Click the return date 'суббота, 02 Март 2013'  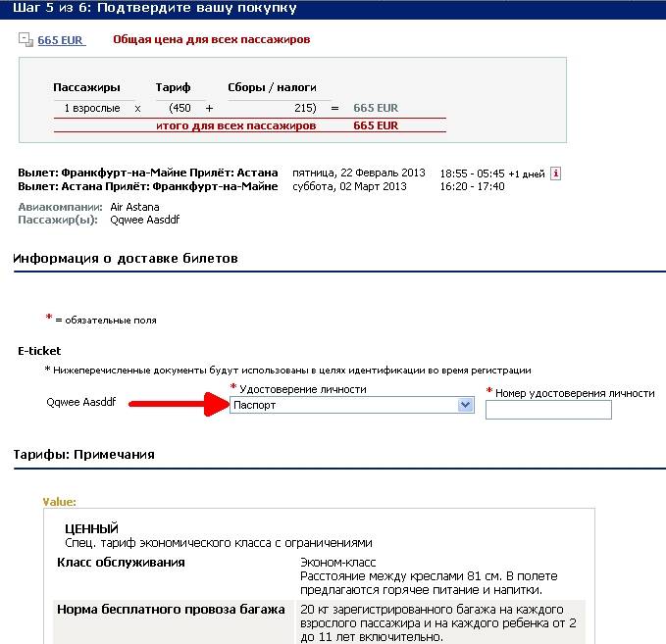[349, 186]
